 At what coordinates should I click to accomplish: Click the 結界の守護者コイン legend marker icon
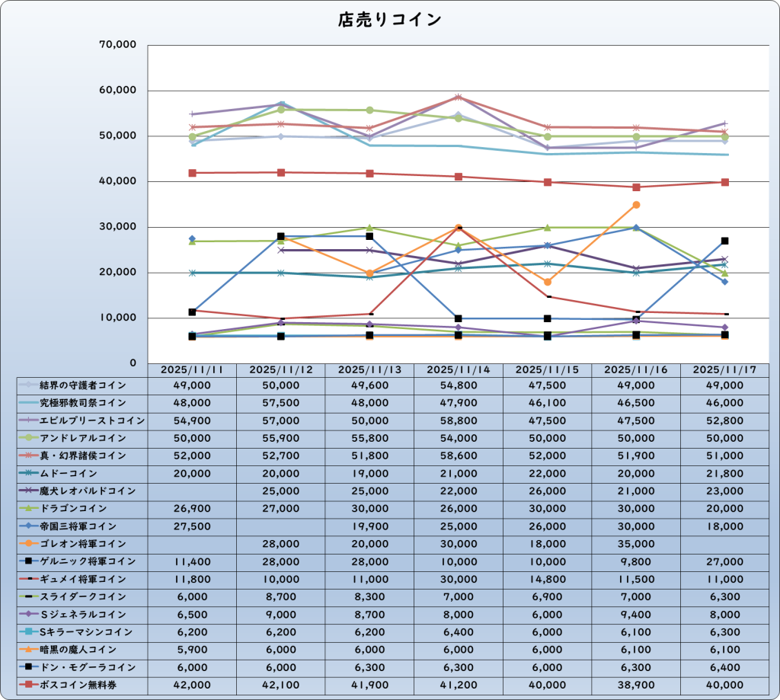[28, 385]
